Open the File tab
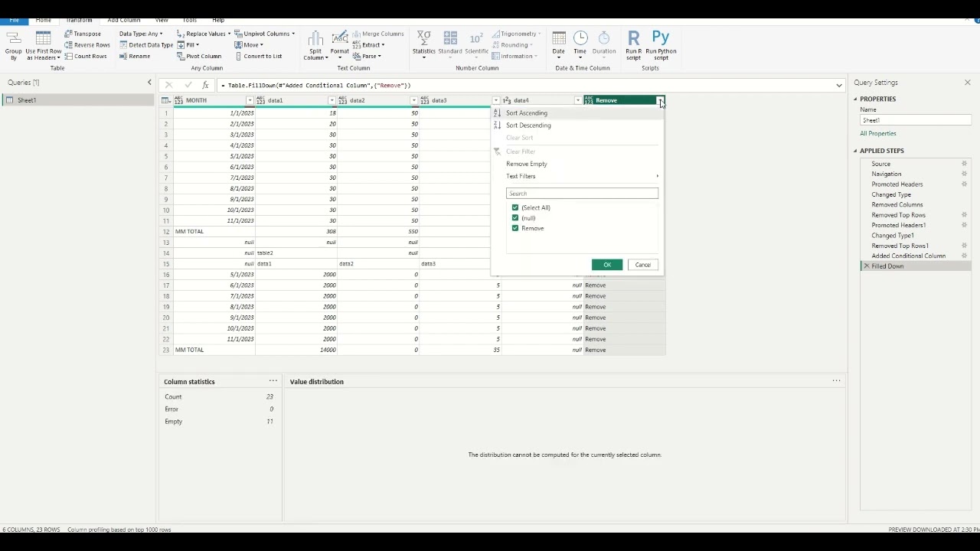This screenshot has height=551, width=980. pos(14,20)
